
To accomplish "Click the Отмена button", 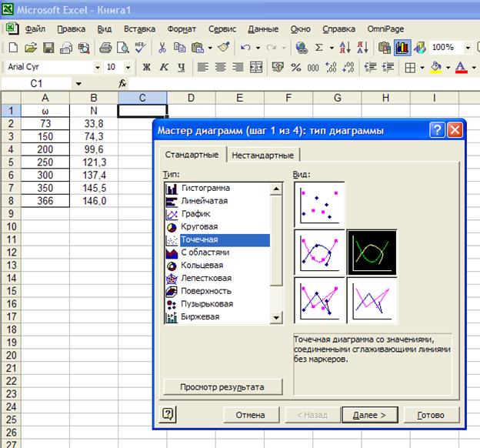I will point(251,415).
